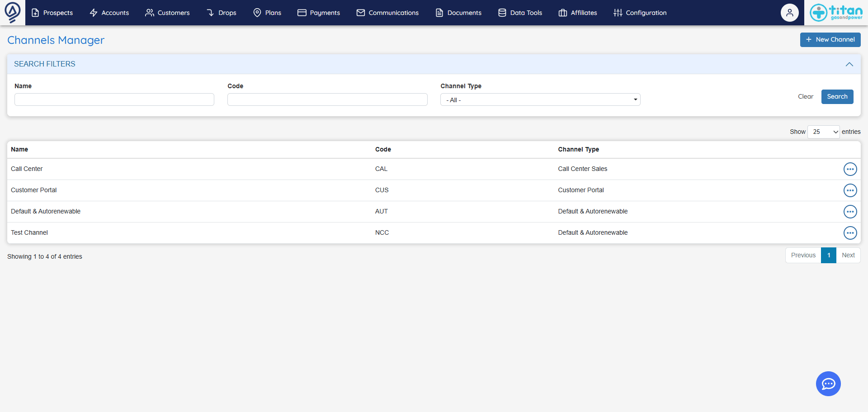Click the Titan gas and power logo
This screenshot has width=868, height=412.
coord(836,13)
